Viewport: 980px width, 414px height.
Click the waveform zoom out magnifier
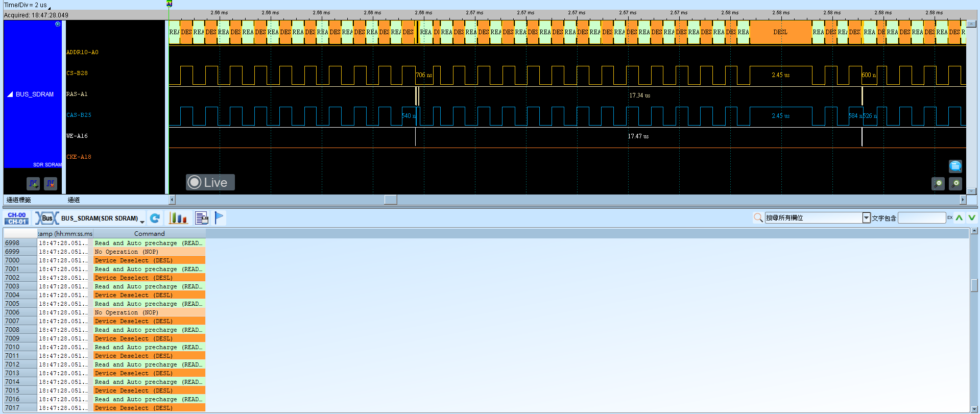[938, 183]
